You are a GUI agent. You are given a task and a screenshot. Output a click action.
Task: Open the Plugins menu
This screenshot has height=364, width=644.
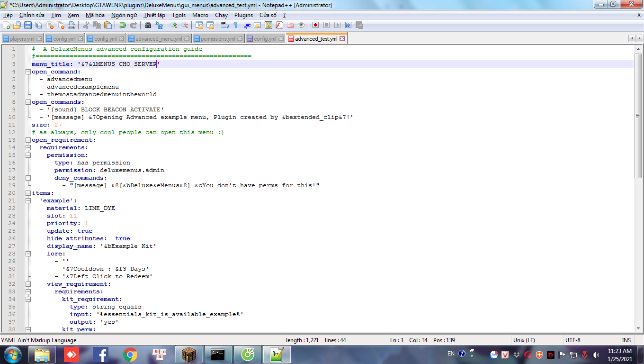[x=243, y=15]
